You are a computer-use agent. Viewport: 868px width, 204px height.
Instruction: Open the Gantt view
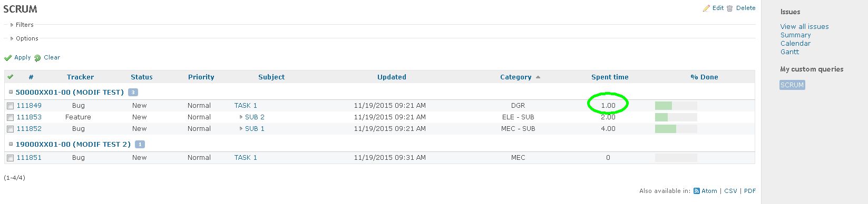789,52
